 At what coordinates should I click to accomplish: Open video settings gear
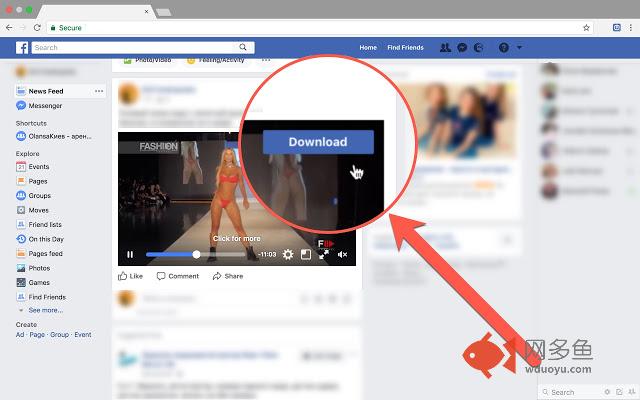click(x=288, y=254)
